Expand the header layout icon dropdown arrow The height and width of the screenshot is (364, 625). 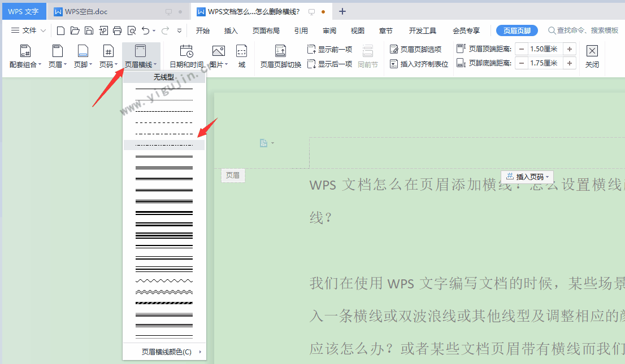pos(272,143)
